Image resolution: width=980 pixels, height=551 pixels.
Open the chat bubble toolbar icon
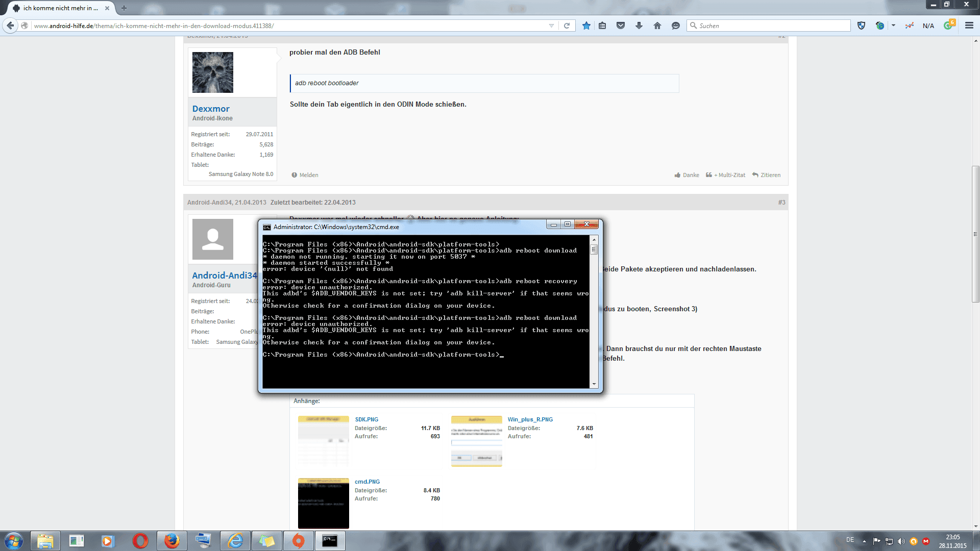(x=676, y=26)
